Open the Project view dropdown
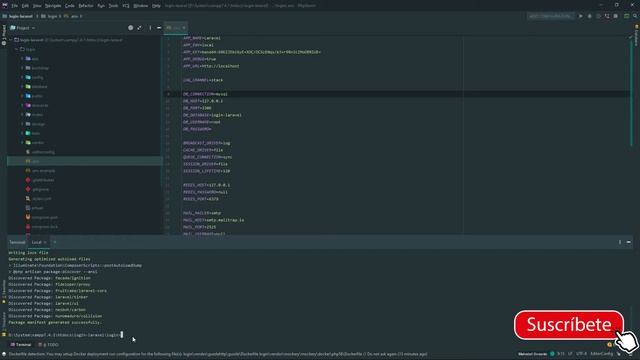The image size is (640, 360). point(23,28)
